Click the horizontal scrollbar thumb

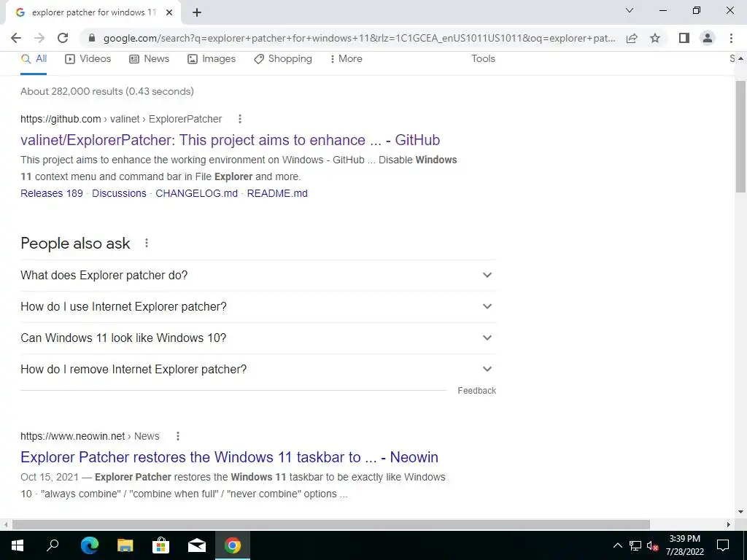(331, 524)
